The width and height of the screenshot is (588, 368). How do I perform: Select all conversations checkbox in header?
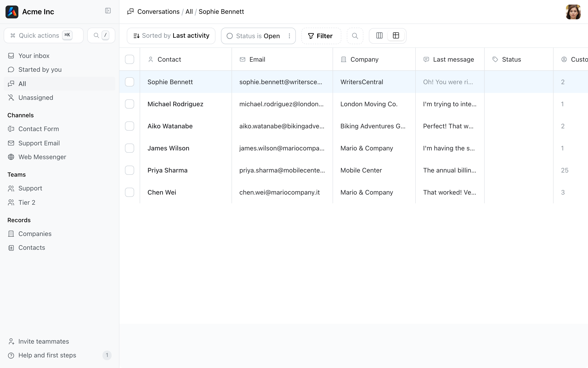click(130, 59)
